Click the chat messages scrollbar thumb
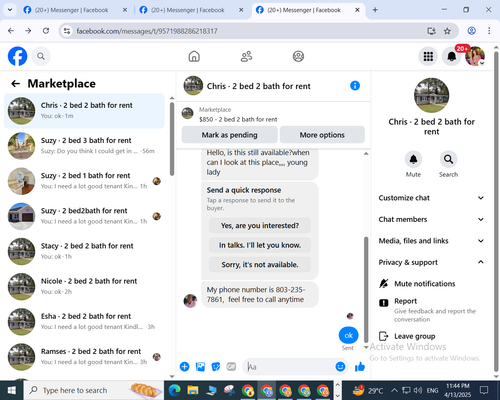500x400 pixels. click(x=366, y=290)
